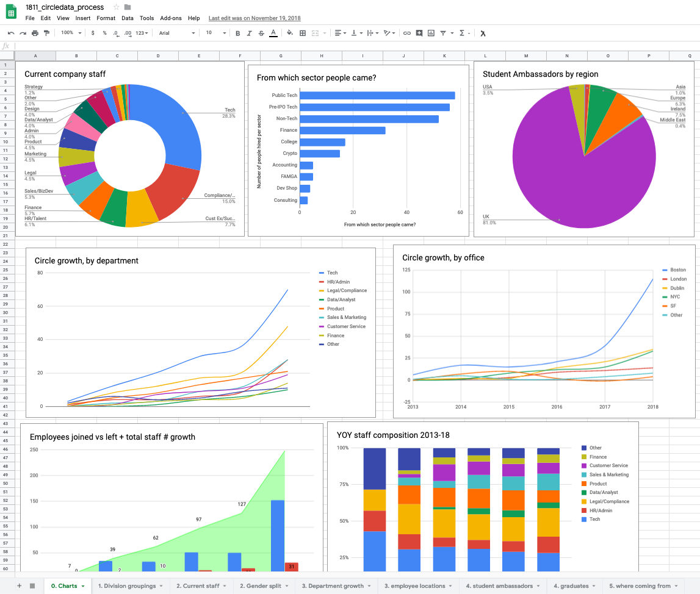Add a new sheet
700x594 pixels.
pyautogui.click(x=19, y=585)
